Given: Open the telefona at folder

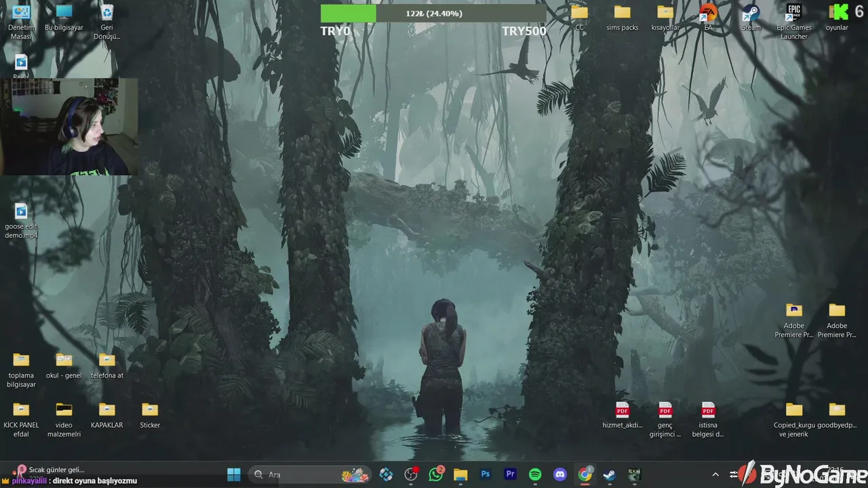Looking at the screenshot, I should click(106, 366).
